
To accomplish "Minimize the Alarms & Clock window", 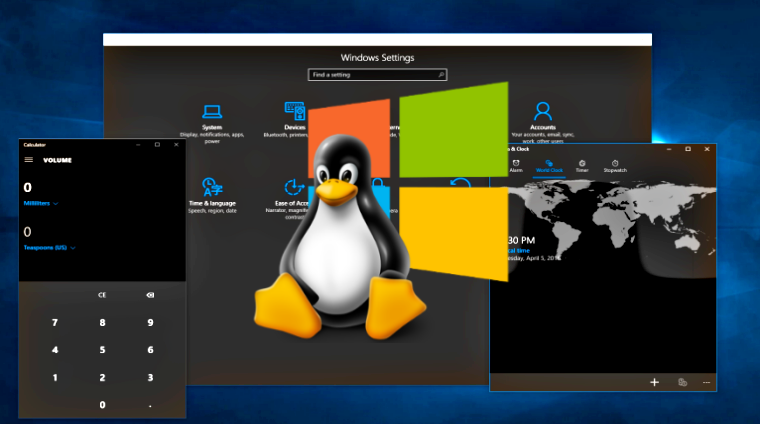I will [669, 149].
